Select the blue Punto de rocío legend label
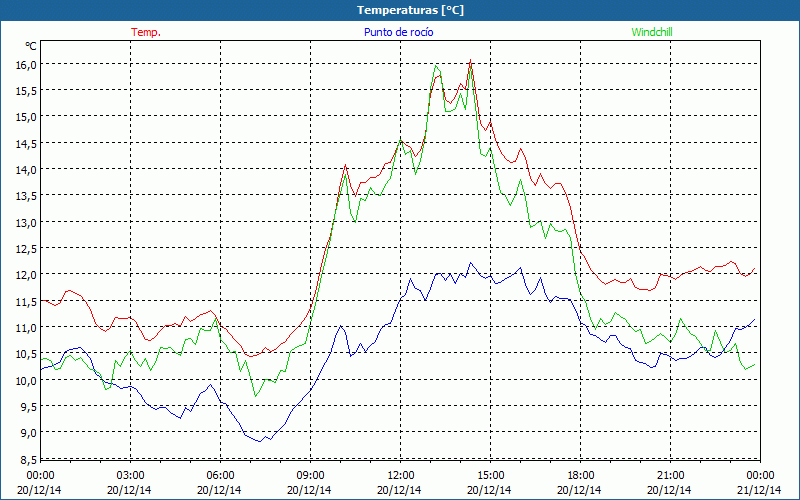 [x=398, y=32]
